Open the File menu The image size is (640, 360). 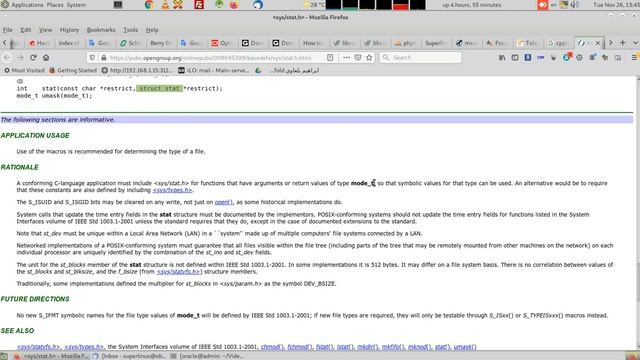coord(7,30)
